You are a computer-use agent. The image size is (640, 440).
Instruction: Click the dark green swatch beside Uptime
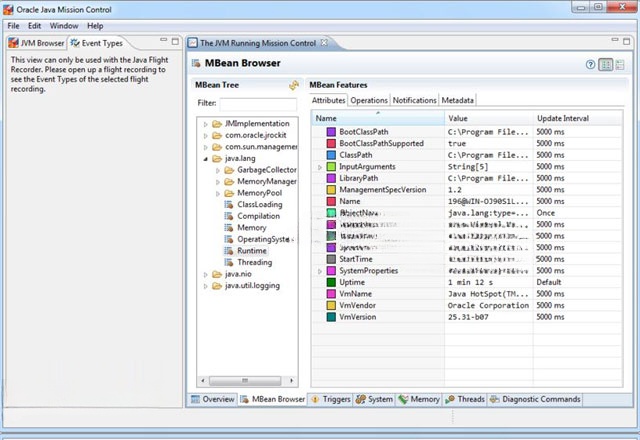click(331, 282)
